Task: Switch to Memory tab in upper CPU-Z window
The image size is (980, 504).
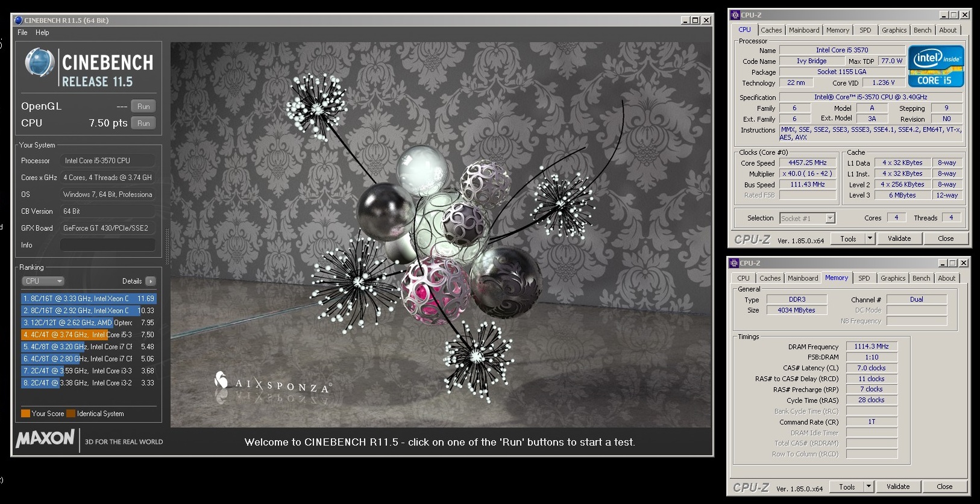Action: 838,30
